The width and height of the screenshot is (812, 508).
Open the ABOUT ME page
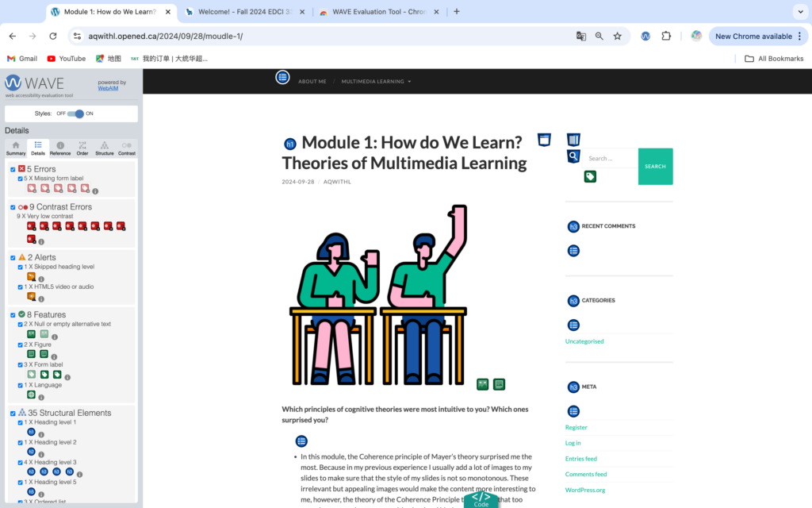pyautogui.click(x=312, y=82)
